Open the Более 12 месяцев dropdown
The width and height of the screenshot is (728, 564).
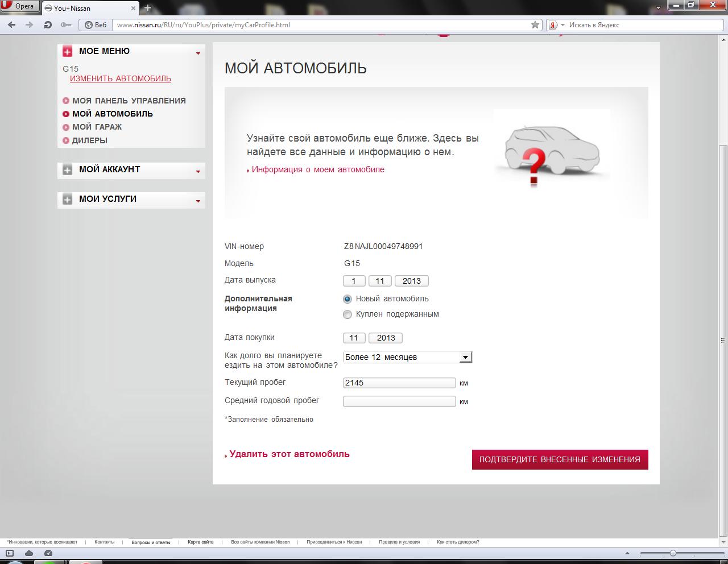point(408,357)
